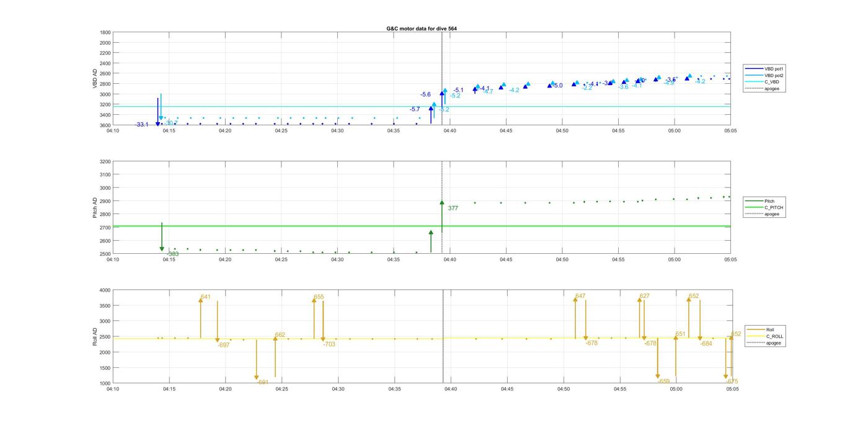Click the 655 roll move label

click(x=319, y=297)
